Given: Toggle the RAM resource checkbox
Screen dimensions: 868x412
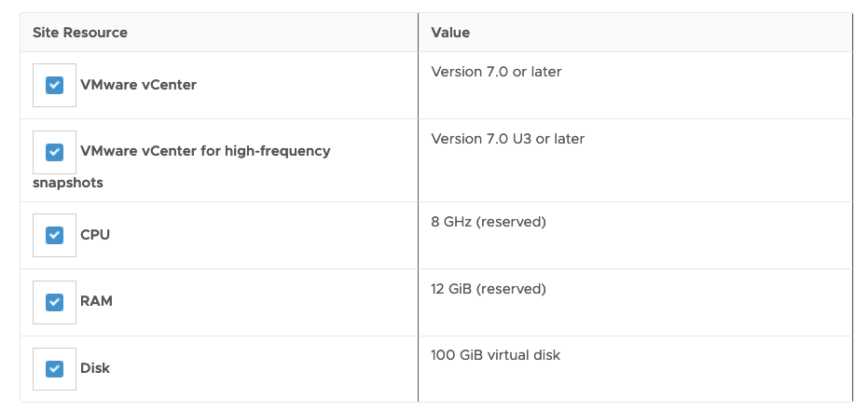Looking at the screenshot, I should click(54, 302).
